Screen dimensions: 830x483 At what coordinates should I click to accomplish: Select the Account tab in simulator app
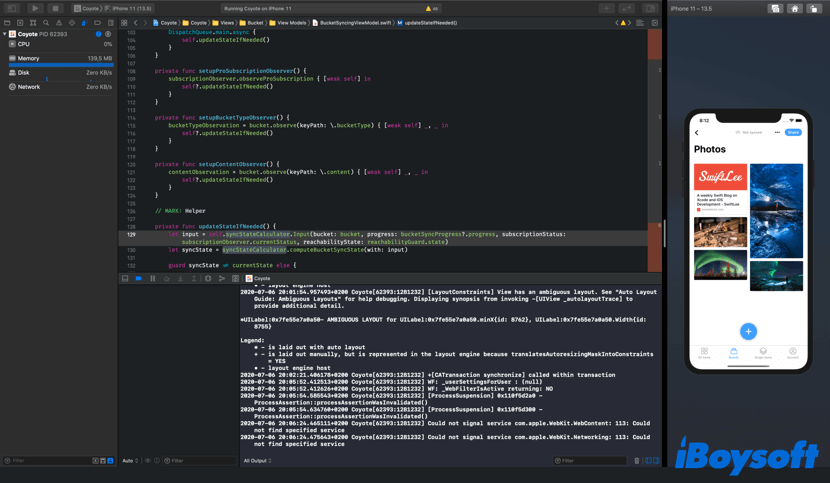pyautogui.click(x=792, y=353)
